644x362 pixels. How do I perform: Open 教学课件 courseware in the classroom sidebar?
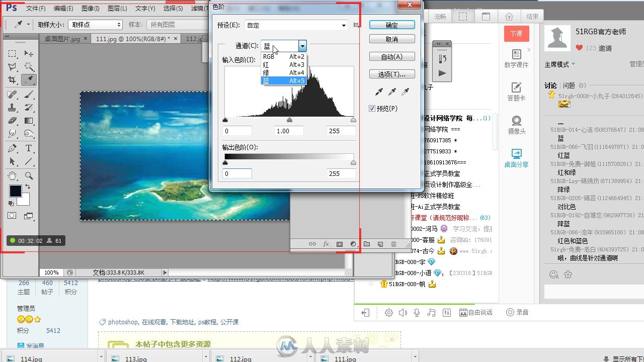[x=516, y=58]
